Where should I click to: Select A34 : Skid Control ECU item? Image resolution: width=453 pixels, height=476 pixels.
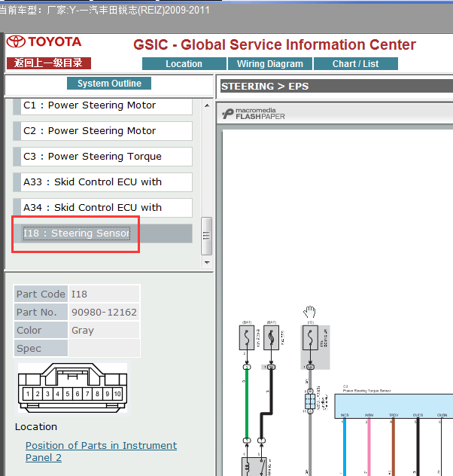click(103, 208)
